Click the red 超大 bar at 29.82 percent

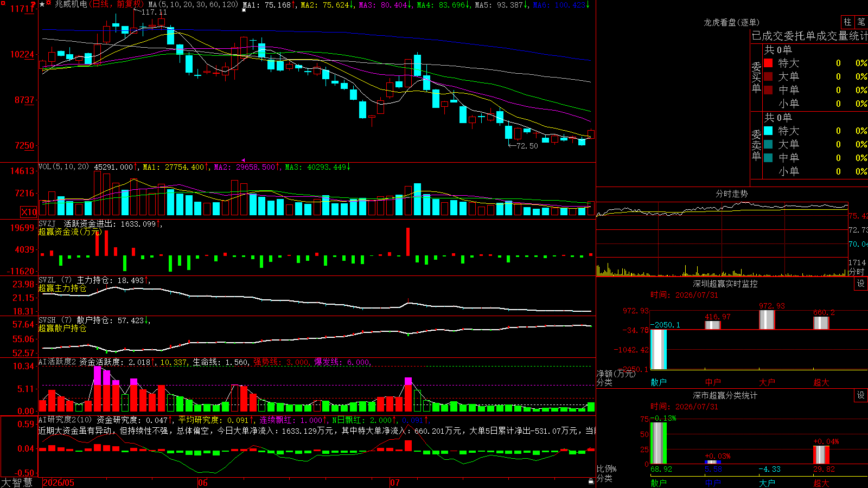click(x=821, y=455)
